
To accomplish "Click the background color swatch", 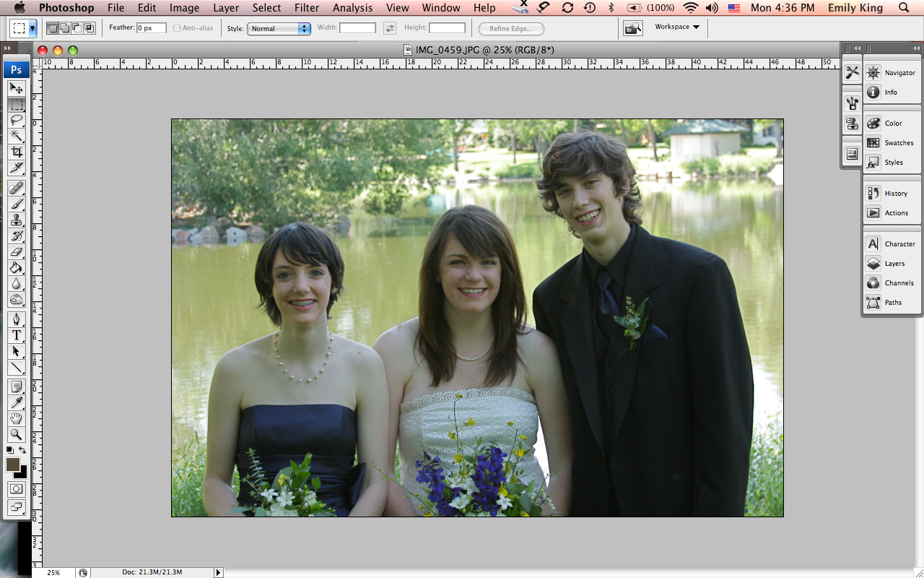I will (x=22, y=473).
